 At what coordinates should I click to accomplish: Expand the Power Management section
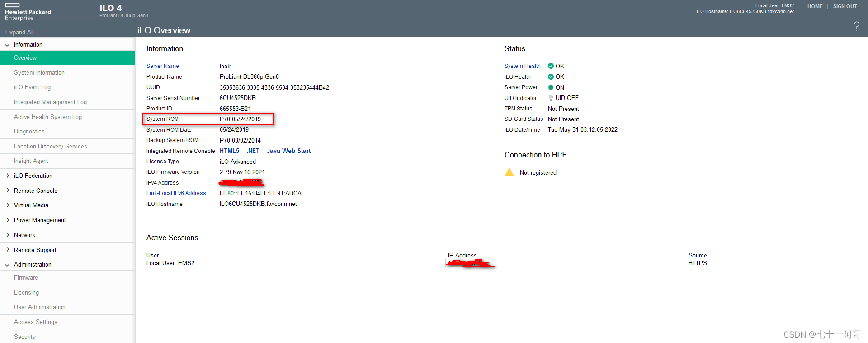7,220
